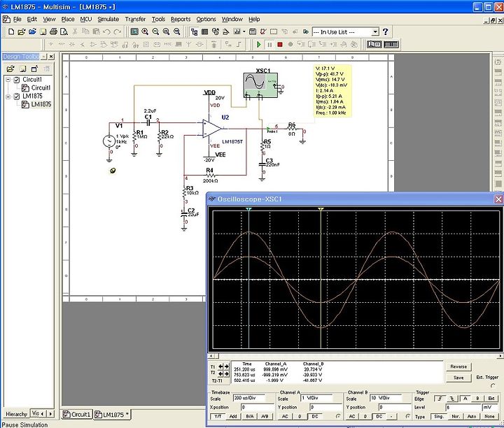Screen dimensions: 504x428
Task: Toggle full screen view icon
Action: pos(134,31)
